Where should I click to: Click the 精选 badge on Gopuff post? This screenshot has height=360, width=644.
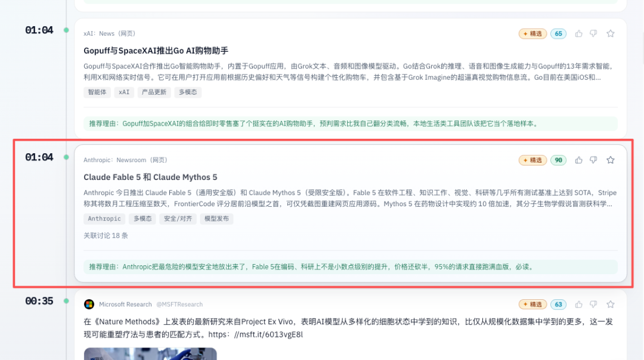tap(532, 33)
